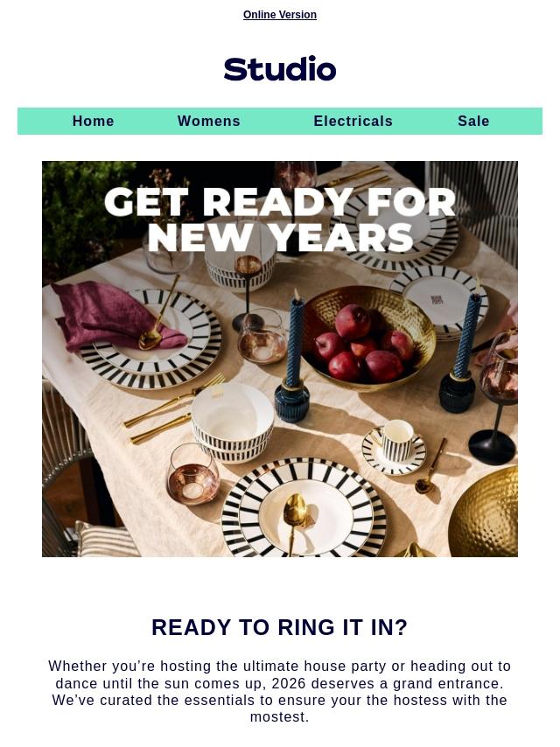Click the gold spoon on the bottom striped plate

click(x=294, y=521)
